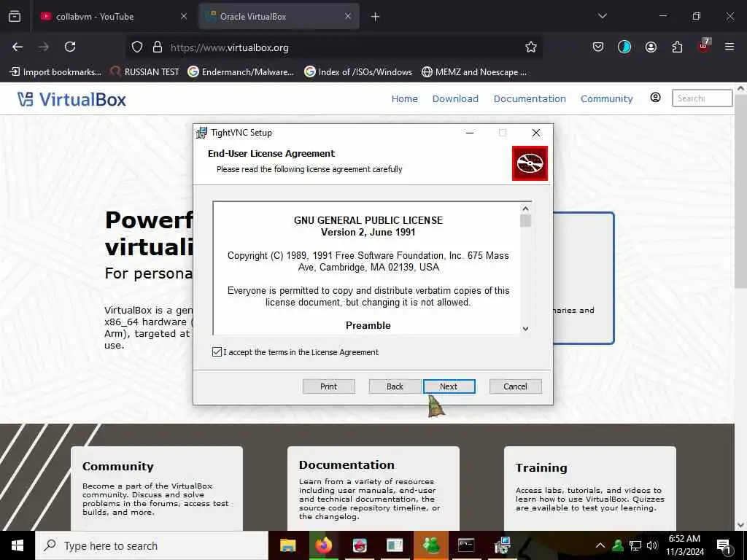Open the notification center icon

click(x=724, y=546)
